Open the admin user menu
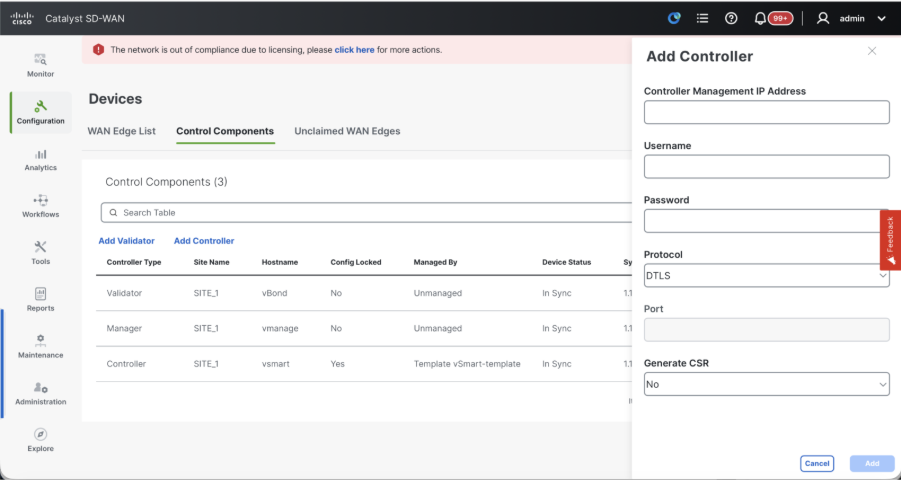This screenshot has width=901, height=480. pos(851,18)
